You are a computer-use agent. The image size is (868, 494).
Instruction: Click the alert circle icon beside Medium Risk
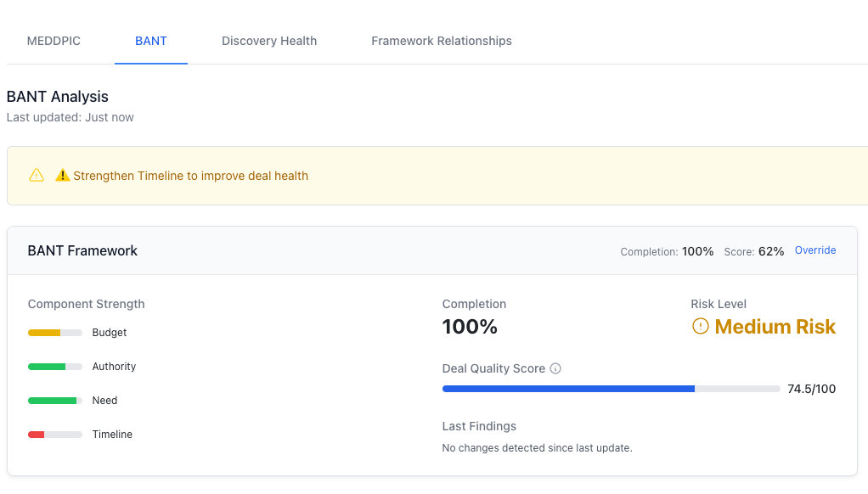[701, 327]
